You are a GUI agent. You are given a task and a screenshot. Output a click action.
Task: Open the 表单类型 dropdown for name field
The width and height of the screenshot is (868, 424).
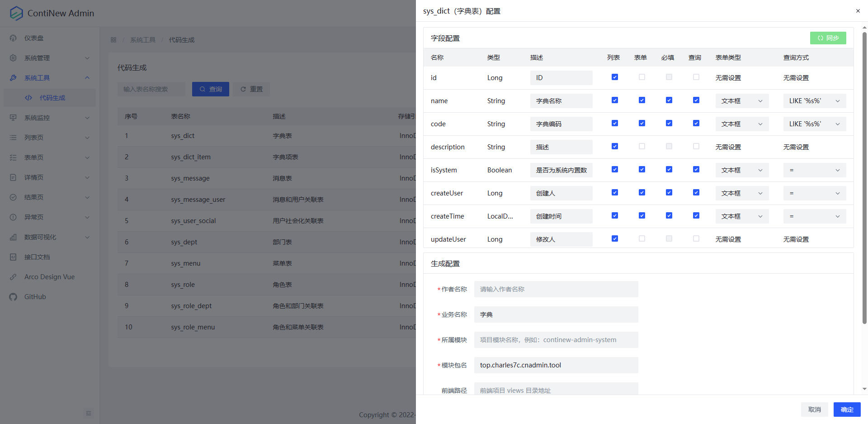741,100
